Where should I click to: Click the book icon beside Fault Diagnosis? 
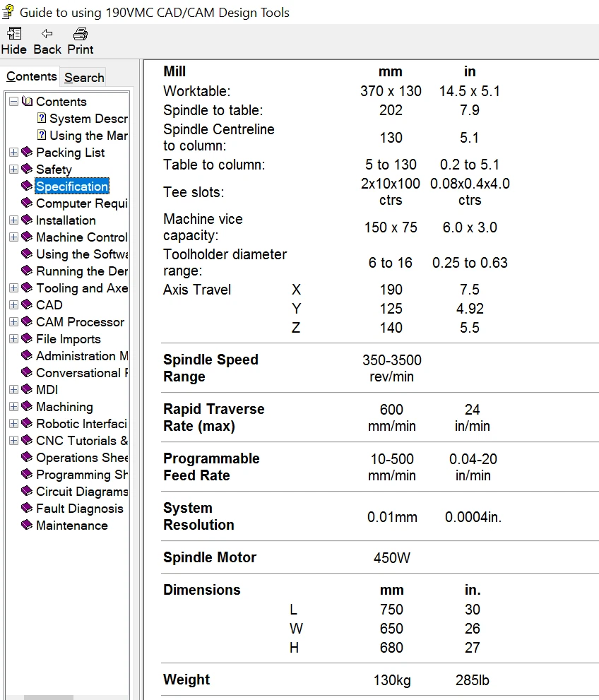tap(27, 509)
